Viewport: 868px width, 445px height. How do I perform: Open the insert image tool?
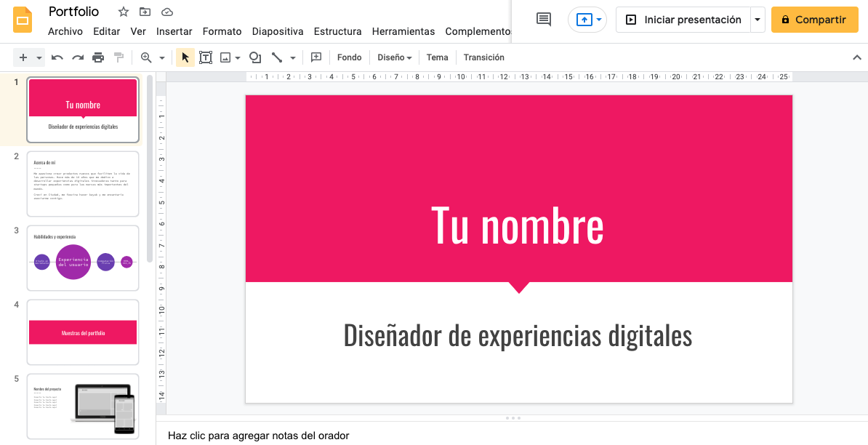tap(225, 57)
